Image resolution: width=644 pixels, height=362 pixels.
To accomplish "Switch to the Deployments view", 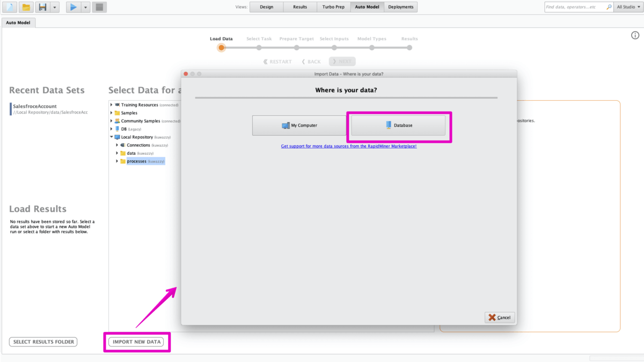I will pos(401,7).
